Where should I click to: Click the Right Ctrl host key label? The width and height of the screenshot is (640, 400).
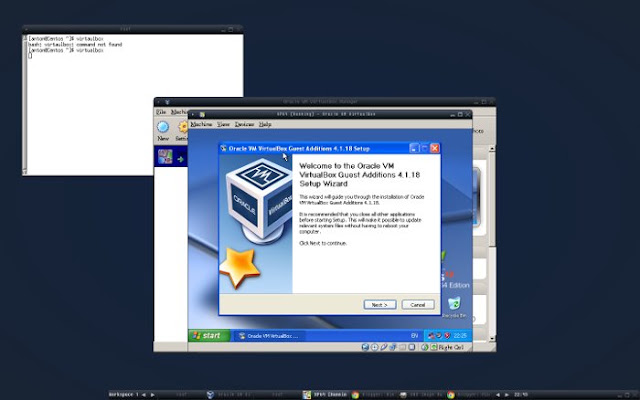point(451,347)
